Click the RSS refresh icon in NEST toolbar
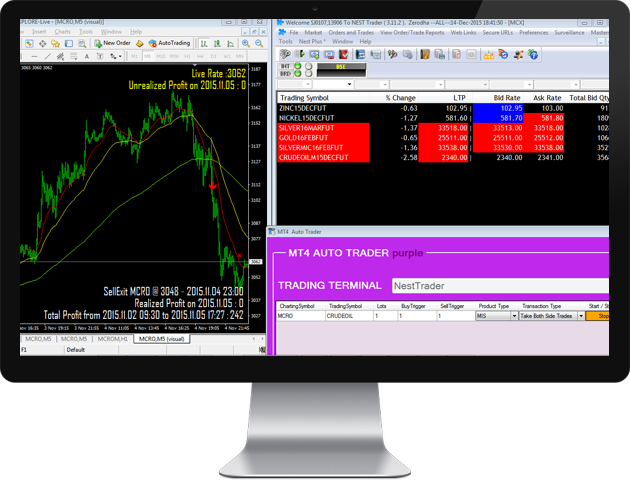Image resolution: width=630 pixels, height=480 pixels. click(503, 54)
